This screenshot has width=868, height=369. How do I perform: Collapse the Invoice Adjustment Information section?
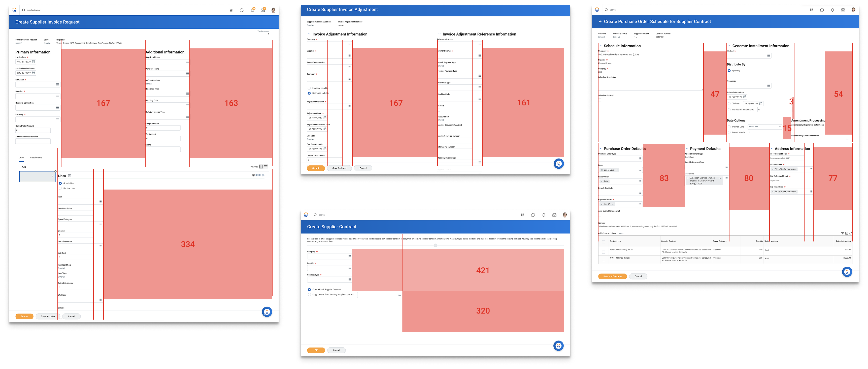point(309,34)
